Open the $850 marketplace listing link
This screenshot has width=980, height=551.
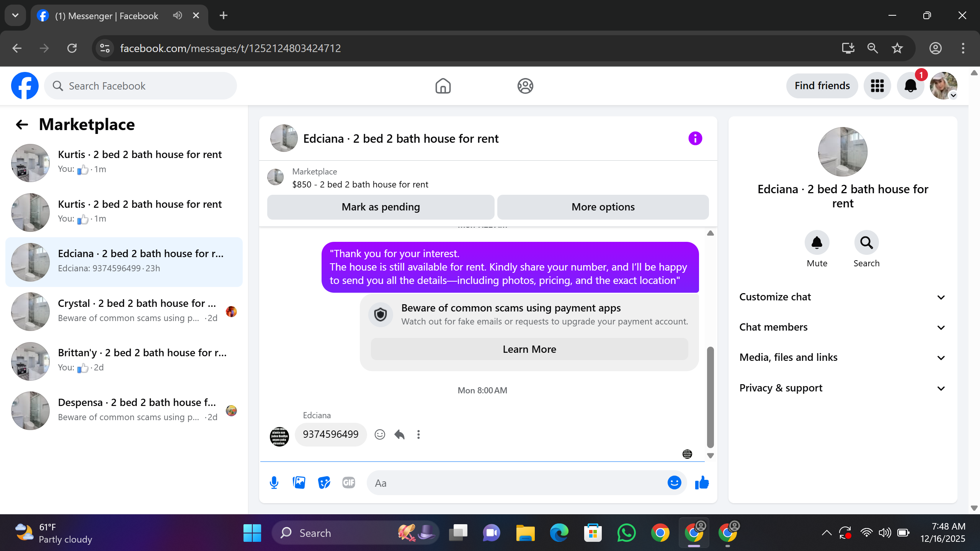pos(360,184)
